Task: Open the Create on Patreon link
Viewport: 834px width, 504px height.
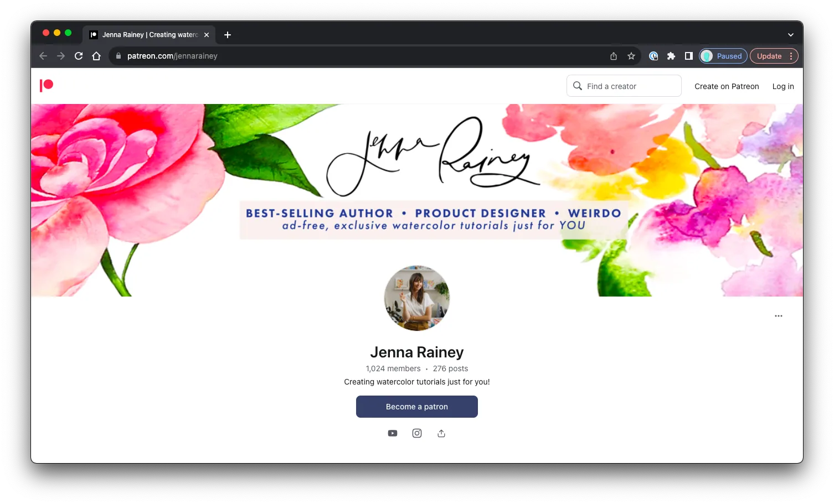Action: point(727,86)
